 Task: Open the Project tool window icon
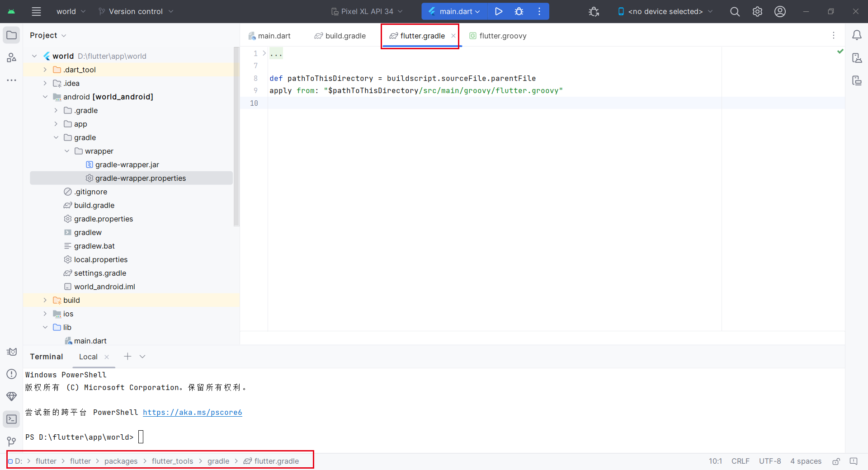tap(12, 35)
